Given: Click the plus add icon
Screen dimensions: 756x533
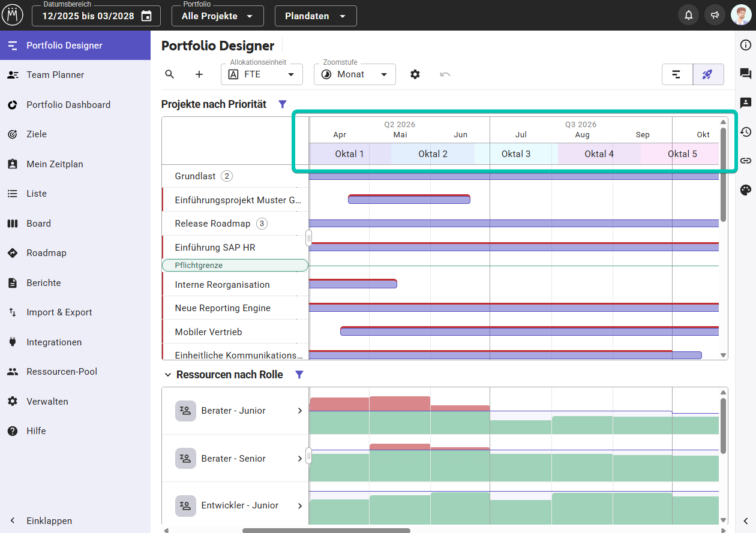Looking at the screenshot, I should pyautogui.click(x=199, y=74).
